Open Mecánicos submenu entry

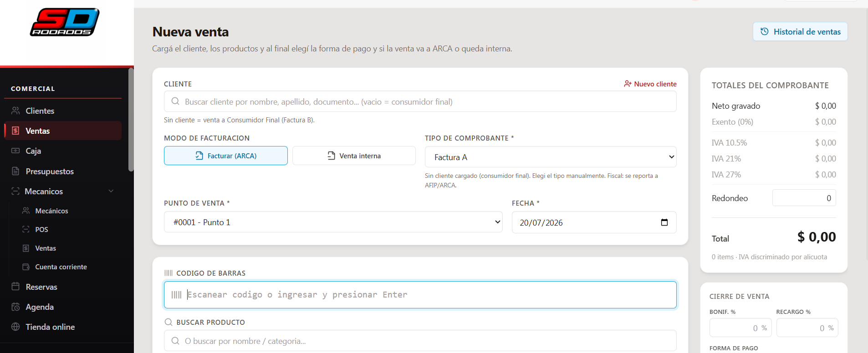pyautogui.click(x=67, y=211)
